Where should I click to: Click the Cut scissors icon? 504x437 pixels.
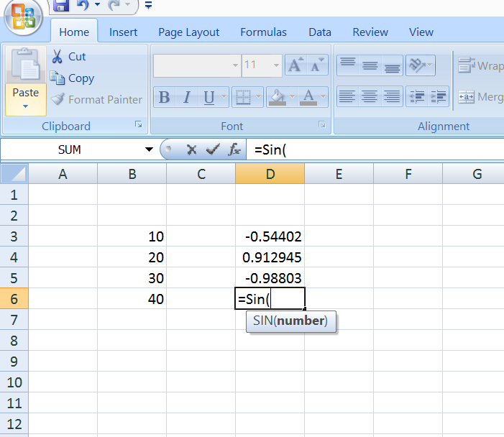tap(58, 57)
